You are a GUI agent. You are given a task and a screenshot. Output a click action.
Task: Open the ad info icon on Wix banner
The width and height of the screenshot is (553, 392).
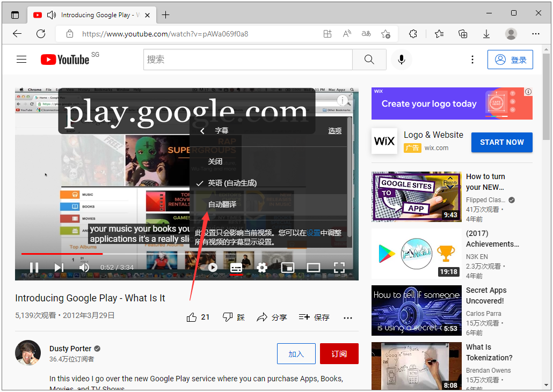pos(528,92)
